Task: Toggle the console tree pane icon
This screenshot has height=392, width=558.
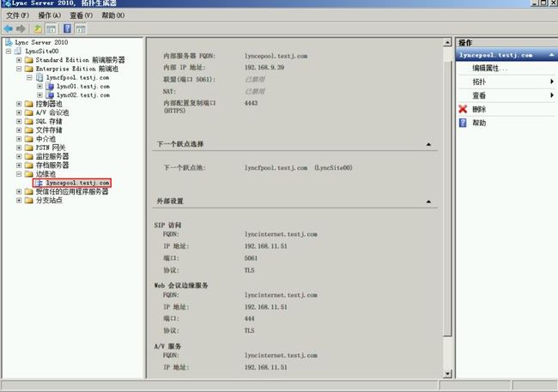Action: [51, 29]
